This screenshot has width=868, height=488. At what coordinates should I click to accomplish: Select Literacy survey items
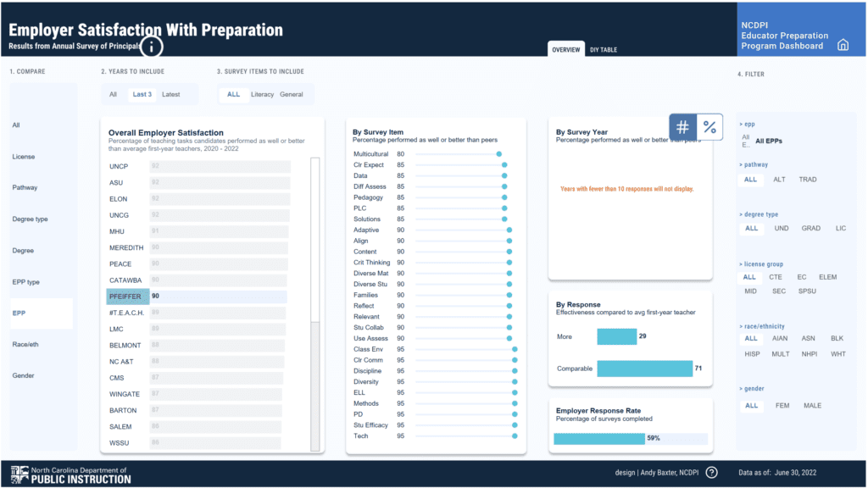[x=263, y=95]
